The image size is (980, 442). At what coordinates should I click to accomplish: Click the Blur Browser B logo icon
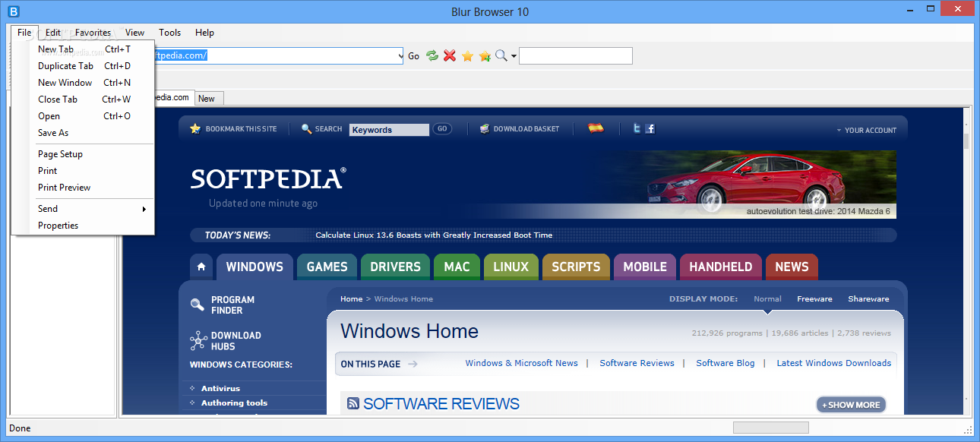[x=13, y=11]
